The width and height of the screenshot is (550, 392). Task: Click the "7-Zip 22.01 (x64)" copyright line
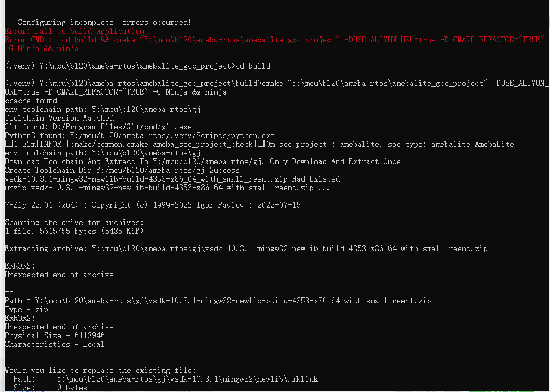click(x=152, y=205)
